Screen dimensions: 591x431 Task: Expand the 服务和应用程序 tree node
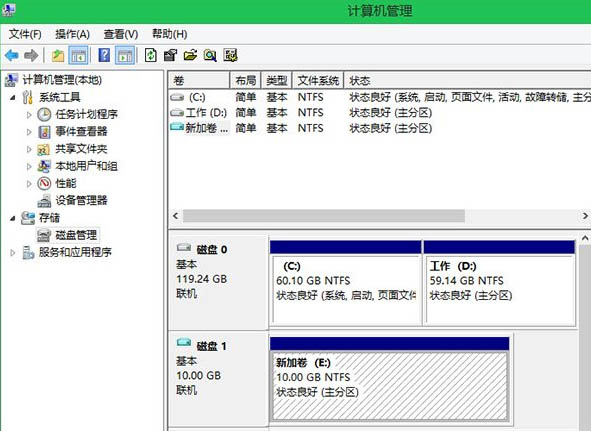[x=12, y=252]
